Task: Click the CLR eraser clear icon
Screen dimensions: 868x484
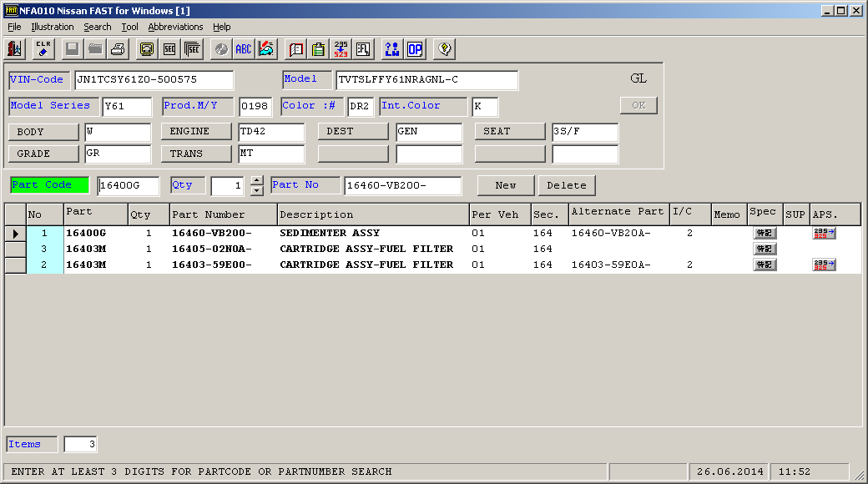Action: pyautogui.click(x=43, y=49)
